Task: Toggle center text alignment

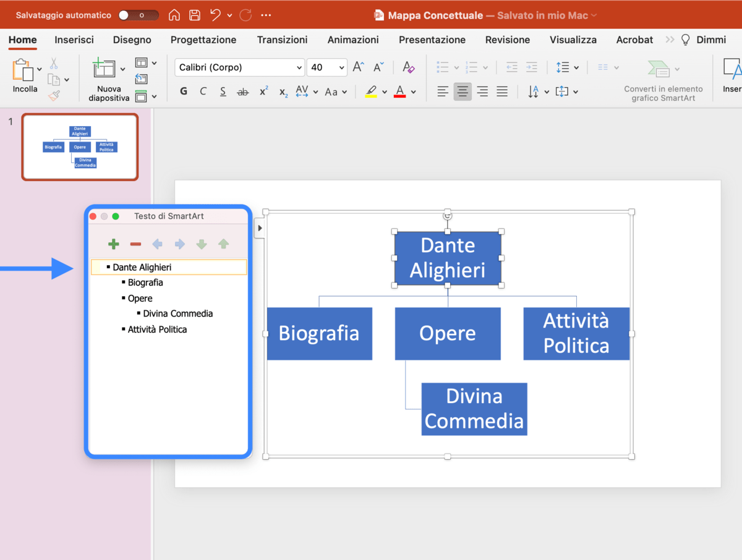Action: click(x=463, y=91)
